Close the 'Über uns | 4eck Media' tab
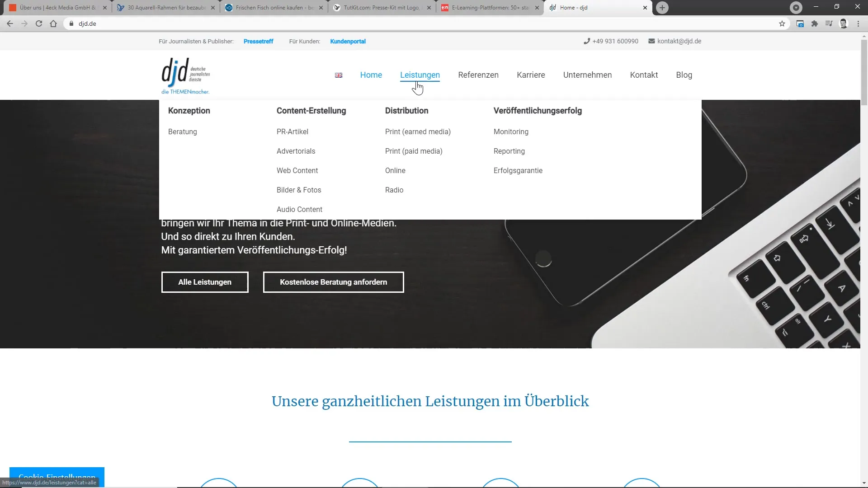The image size is (868, 488). pyautogui.click(x=105, y=8)
